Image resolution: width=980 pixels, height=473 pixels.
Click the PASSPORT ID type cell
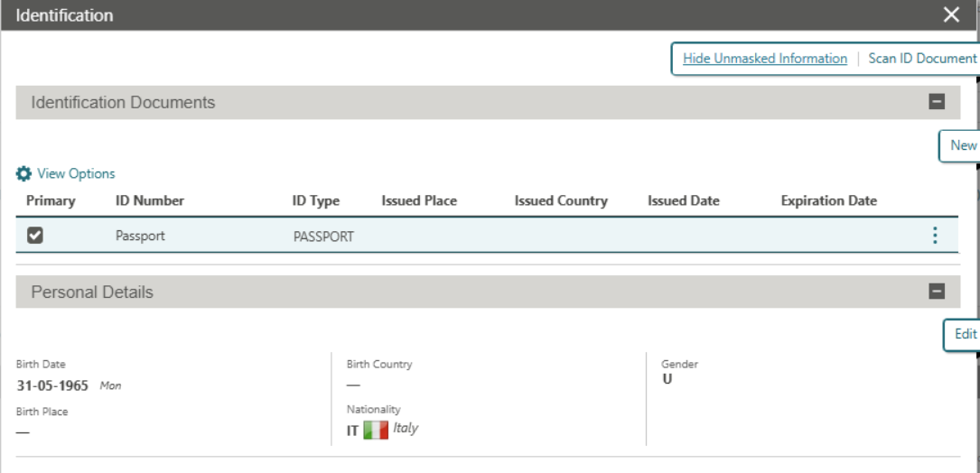pyautogui.click(x=323, y=236)
